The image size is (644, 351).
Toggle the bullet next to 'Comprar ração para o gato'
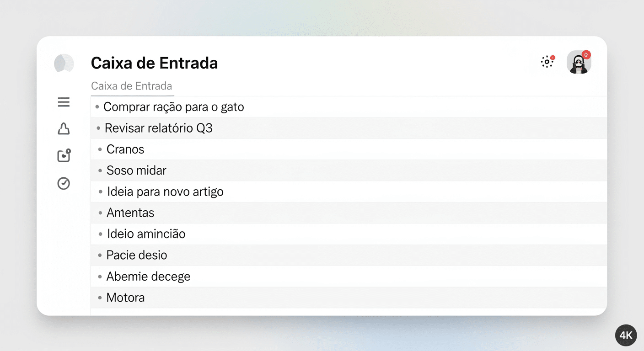(97, 106)
